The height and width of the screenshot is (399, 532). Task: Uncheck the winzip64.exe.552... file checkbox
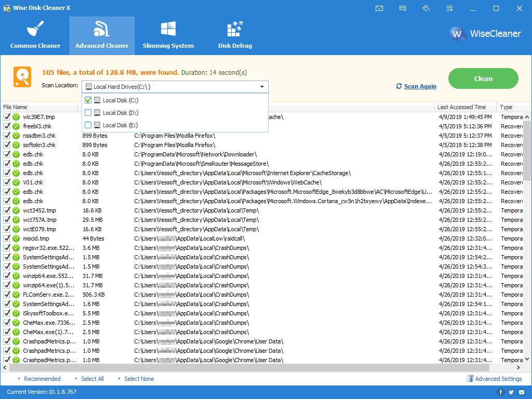7,276
